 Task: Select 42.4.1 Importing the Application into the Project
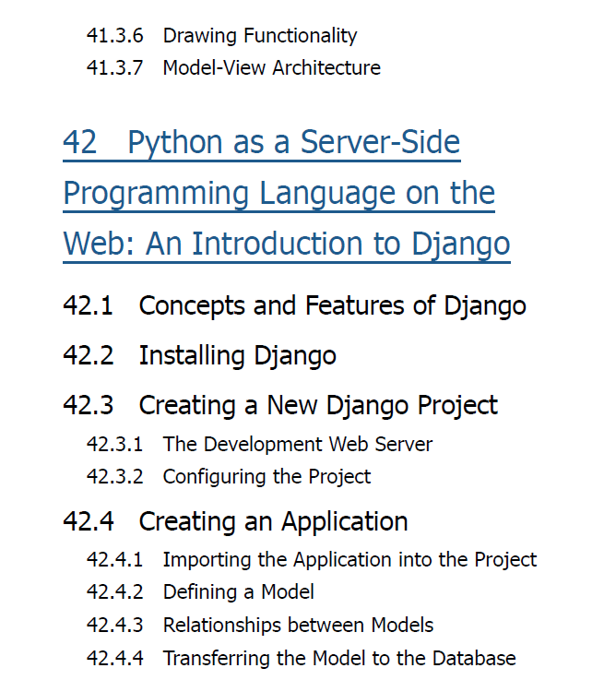[x=312, y=560]
